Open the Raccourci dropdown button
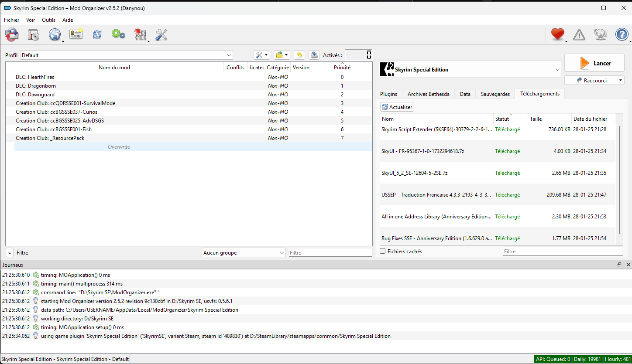 pyautogui.click(x=594, y=80)
